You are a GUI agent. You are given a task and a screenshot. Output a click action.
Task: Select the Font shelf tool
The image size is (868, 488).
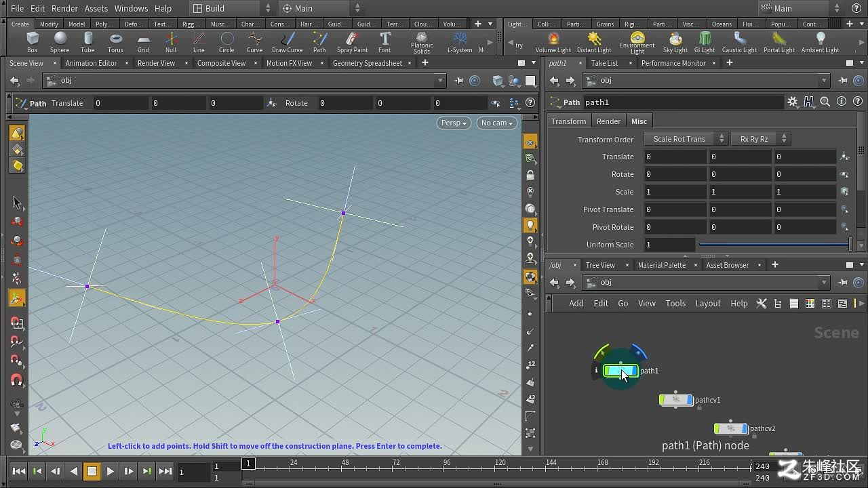(x=384, y=43)
